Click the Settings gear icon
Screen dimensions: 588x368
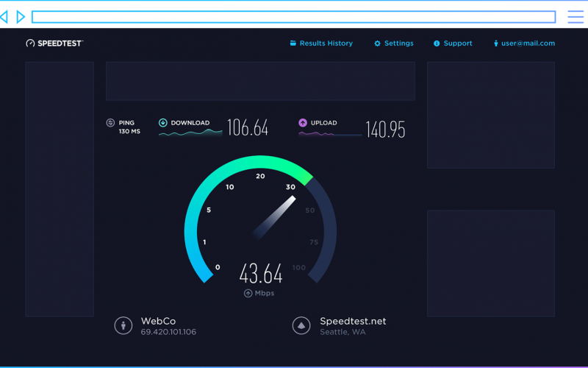(x=378, y=43)
